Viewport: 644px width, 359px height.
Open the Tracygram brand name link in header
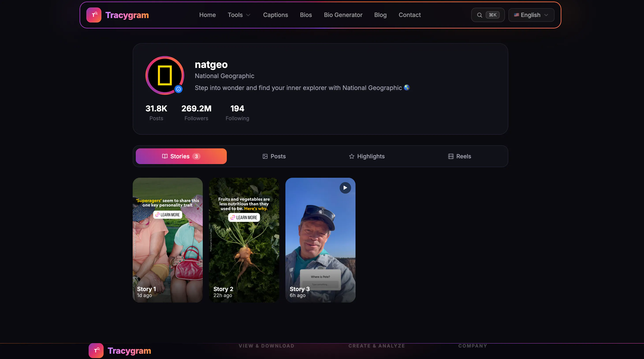(x=127, y=15)
